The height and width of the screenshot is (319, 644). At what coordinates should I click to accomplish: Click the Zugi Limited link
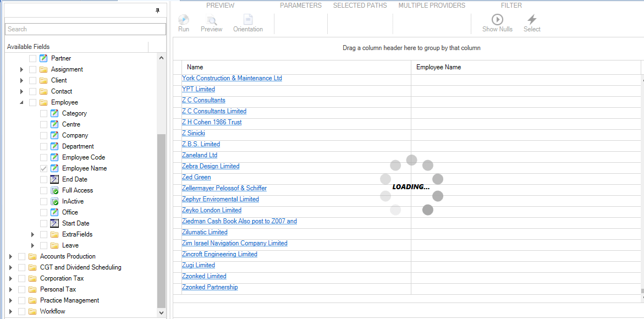pos(198,265)
